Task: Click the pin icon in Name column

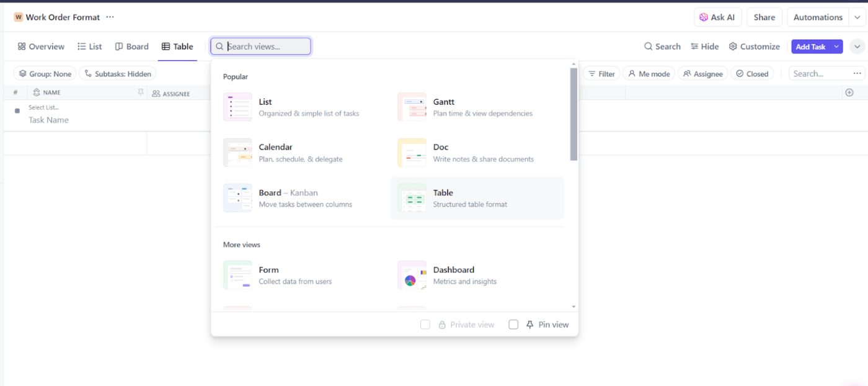Action: click(x=141, y=92)
